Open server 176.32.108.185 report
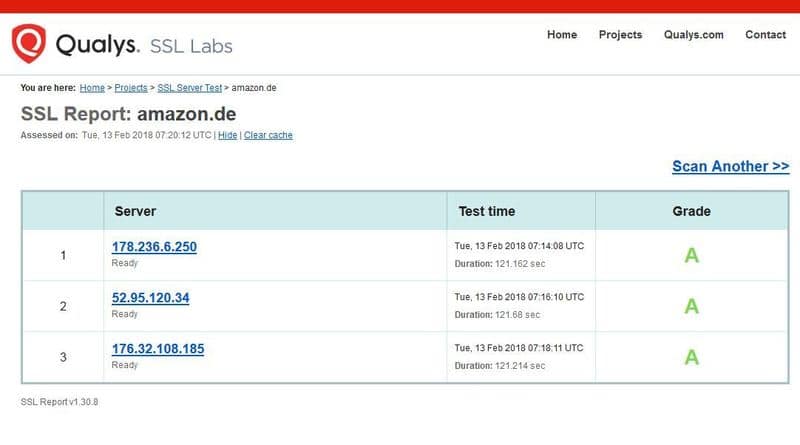The width and height of the screenshot is (800, 445). click(158, 349)
